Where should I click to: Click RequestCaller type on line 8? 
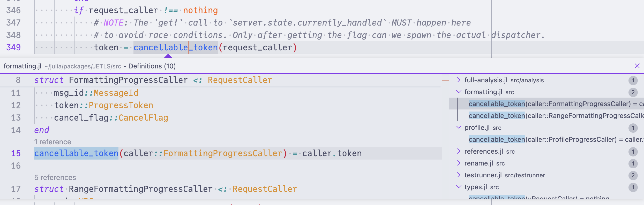pyautogui.click(x=240, y=80)
